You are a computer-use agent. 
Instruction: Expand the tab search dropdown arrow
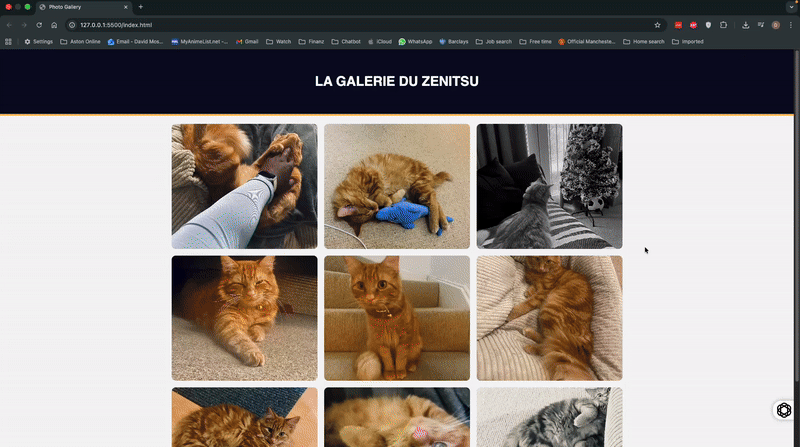pos(791,7)
